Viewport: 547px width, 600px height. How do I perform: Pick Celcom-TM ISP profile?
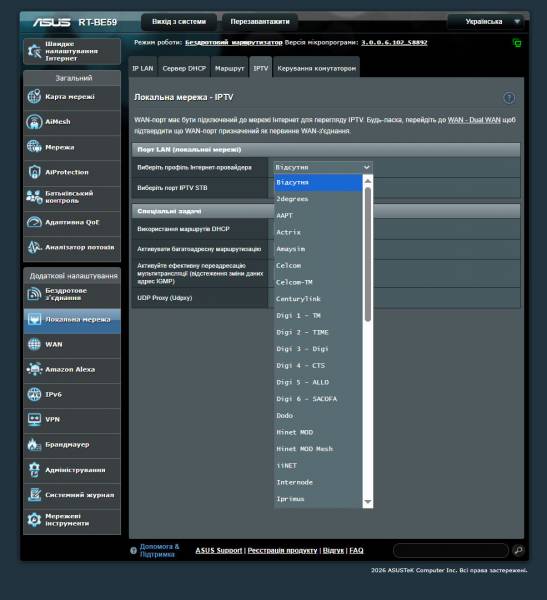(318, 282)
